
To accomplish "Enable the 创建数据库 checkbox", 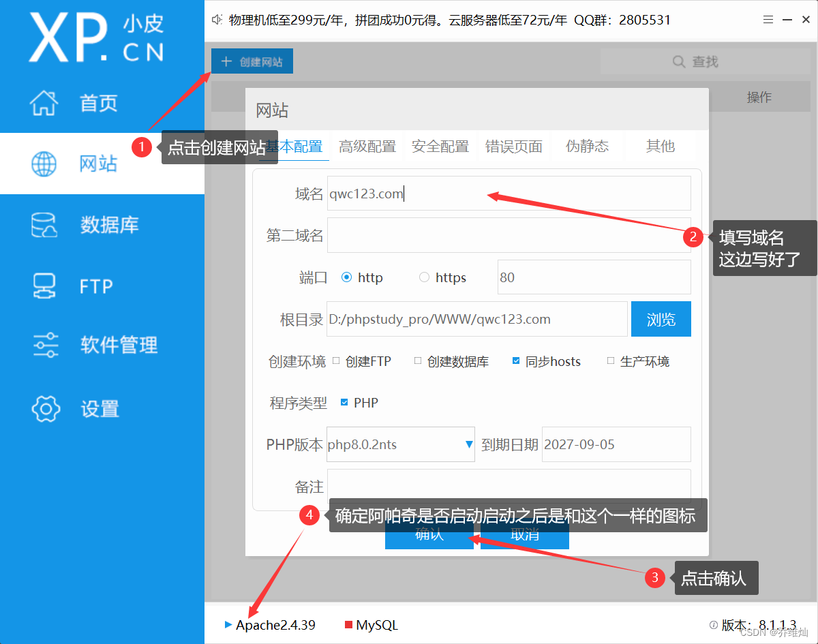I will coord(418,361).
